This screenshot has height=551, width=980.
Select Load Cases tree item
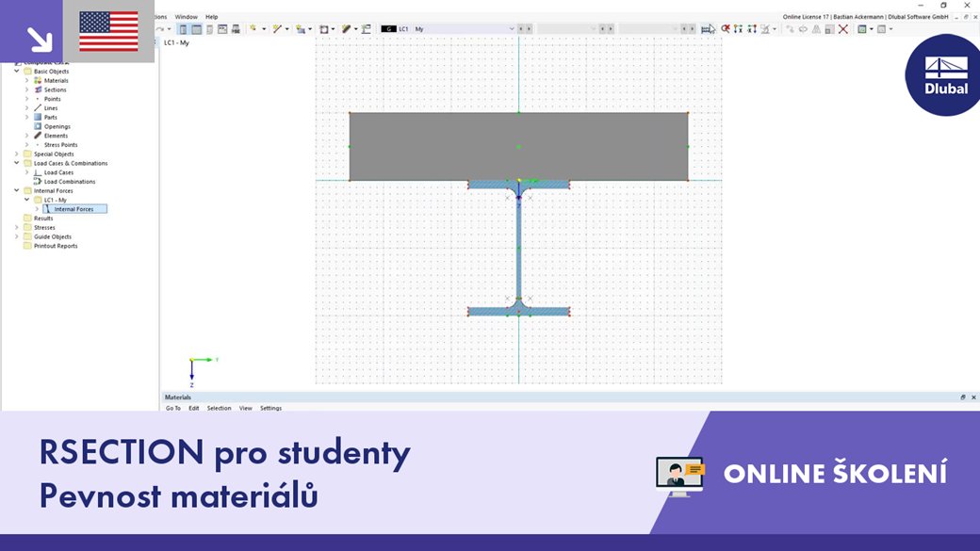click(58, 172)
